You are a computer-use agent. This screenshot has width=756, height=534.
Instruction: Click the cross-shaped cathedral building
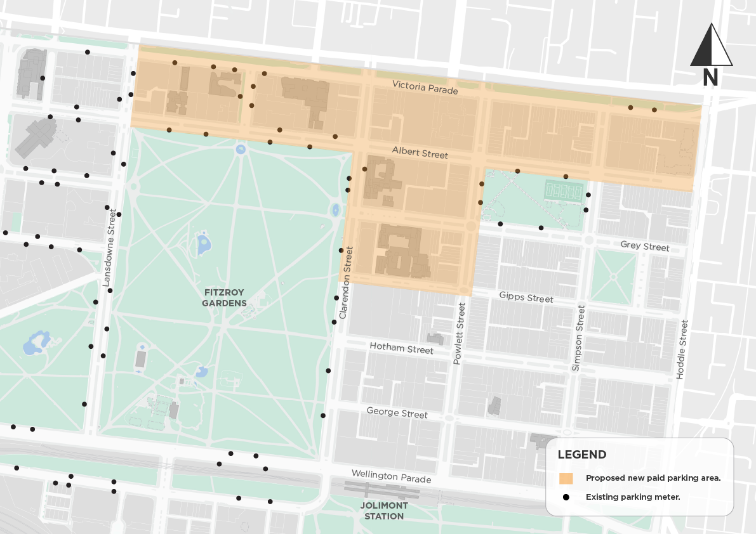coord(36,137)
